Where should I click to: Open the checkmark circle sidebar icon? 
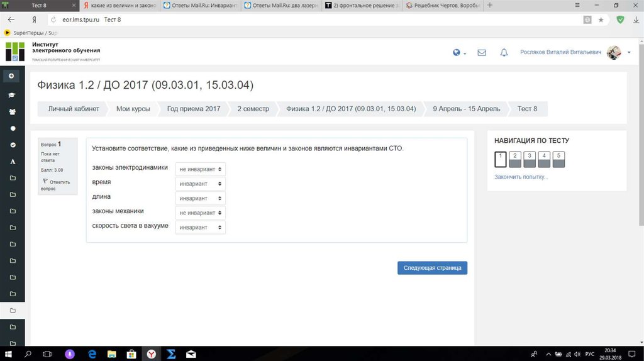[x=13, y=145]
